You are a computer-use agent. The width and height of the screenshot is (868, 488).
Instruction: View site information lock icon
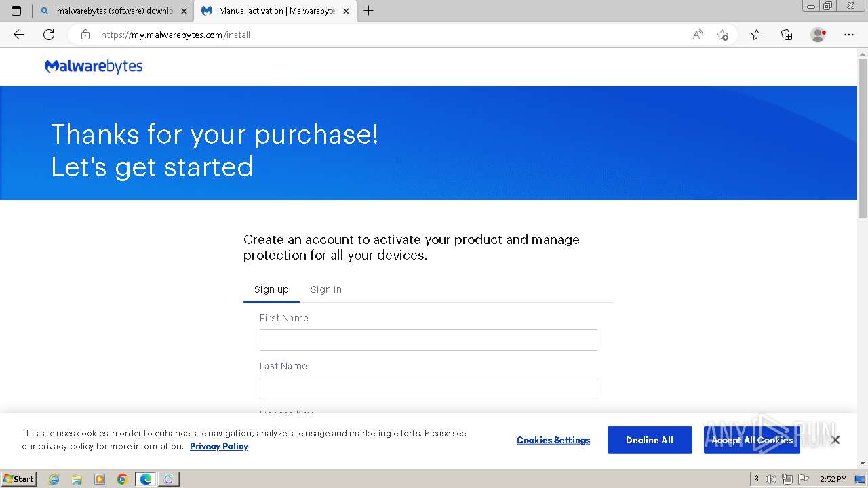tap(85, 35)
